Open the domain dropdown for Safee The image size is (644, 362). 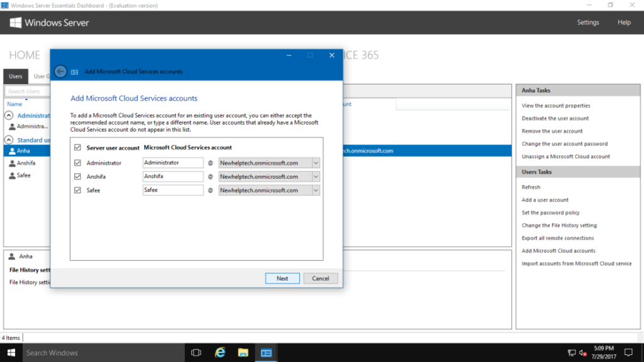316,190
